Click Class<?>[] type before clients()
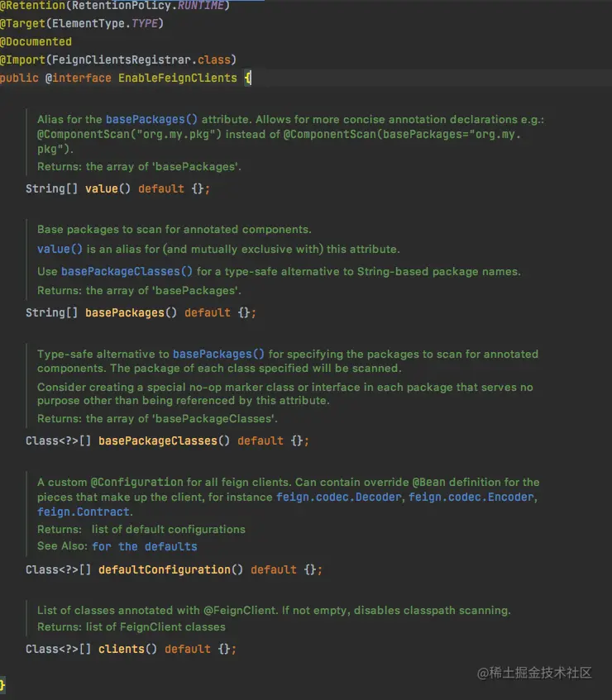This screenshot has height=700, width=612. 58,649
